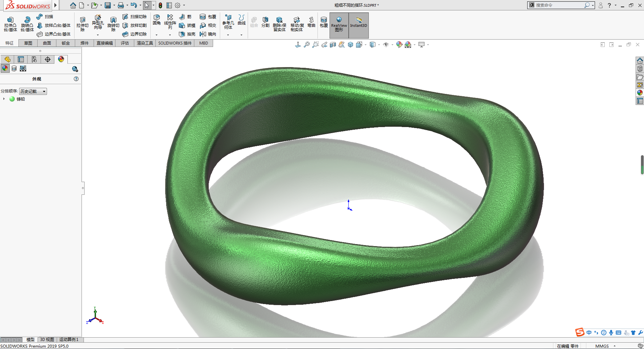Viewport: 644px width, 349px height.
Task: Click the Swept Cut (扫描切除) tool
Action: tap(135, 16)
